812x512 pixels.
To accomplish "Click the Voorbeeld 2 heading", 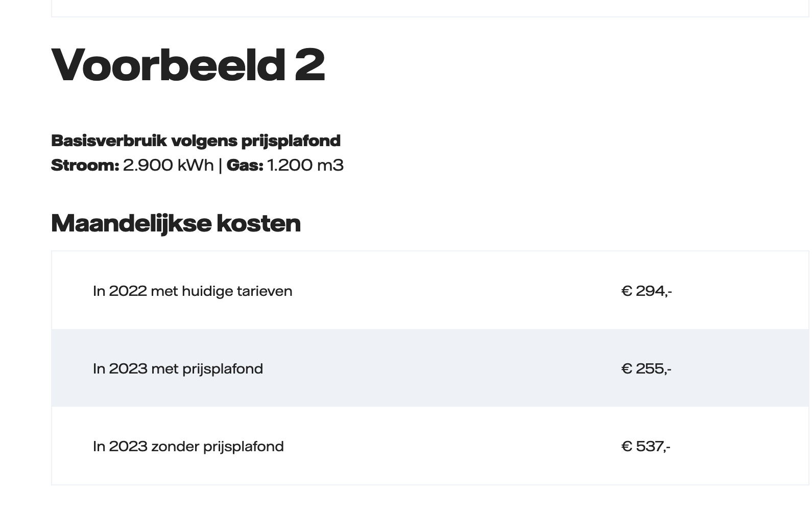I will 187,65.
